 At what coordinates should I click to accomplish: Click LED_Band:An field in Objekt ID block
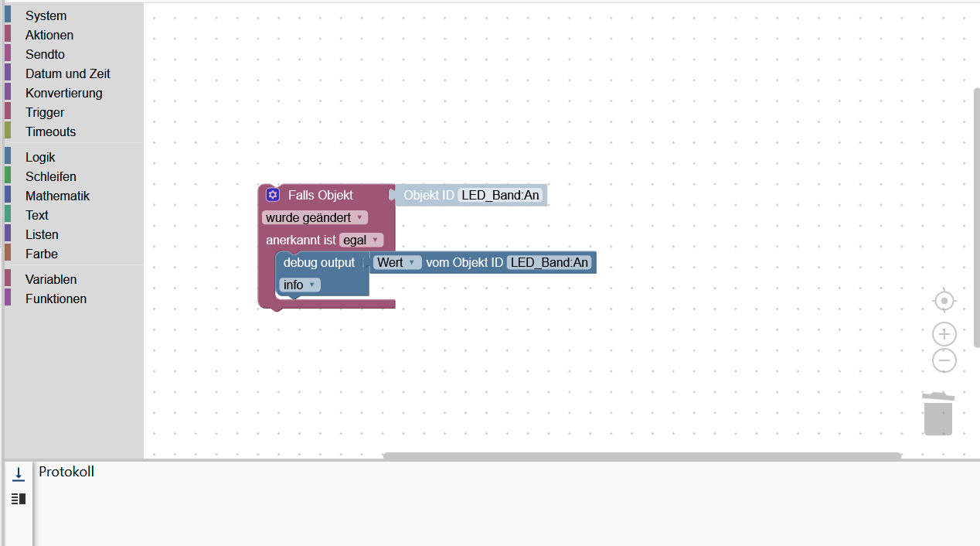click(500, 196)
